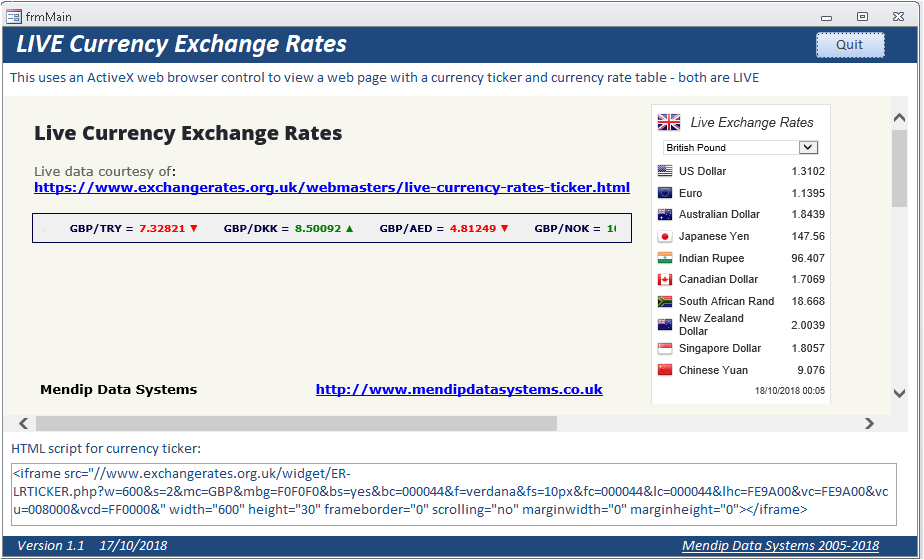Click the Indian flag icon
Viewport: 924px width, 560px height.
[665, 258]
